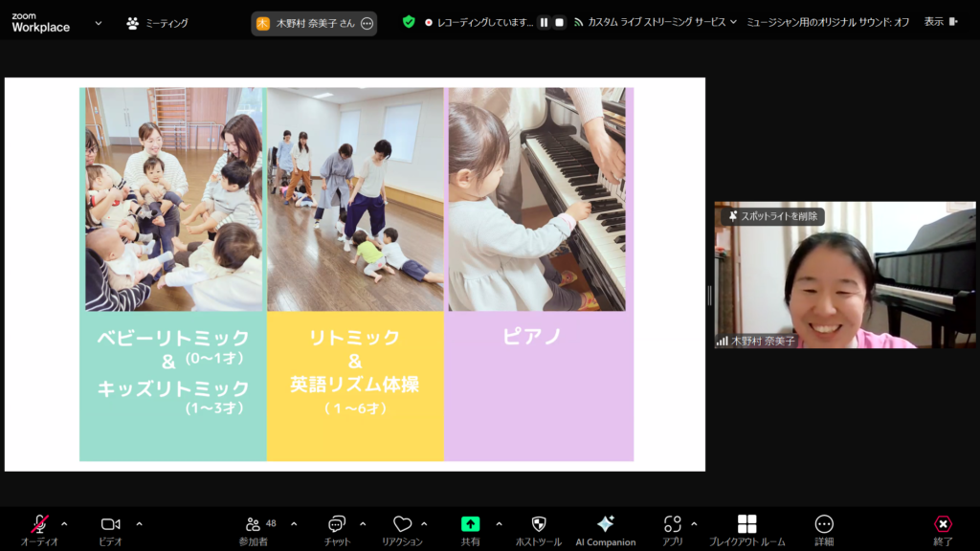Viewport: 980px width, 551px height.
Task: Open breakout rooms
Action: pos(746,524)
